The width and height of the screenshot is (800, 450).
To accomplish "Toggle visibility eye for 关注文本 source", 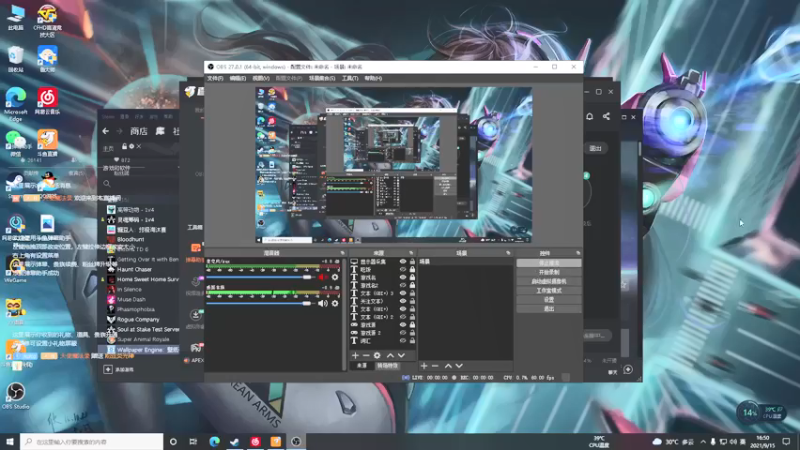I will coord(403,301).
